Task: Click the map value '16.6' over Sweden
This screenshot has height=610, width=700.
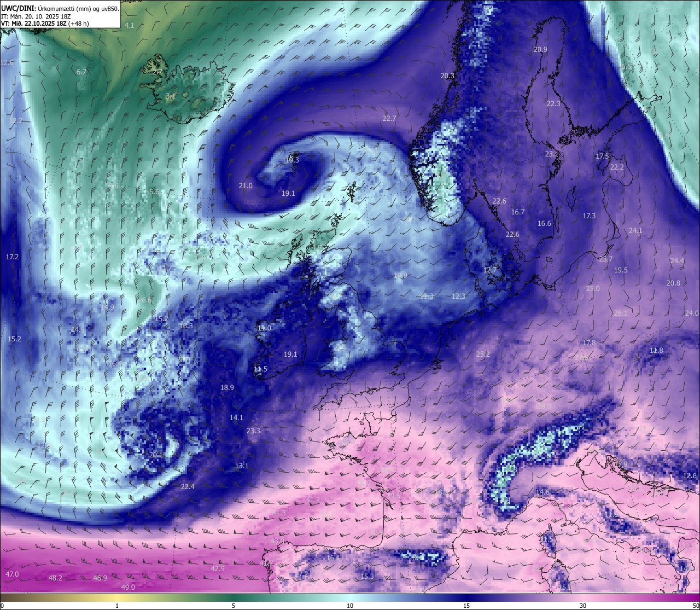Action: (544, 223)
